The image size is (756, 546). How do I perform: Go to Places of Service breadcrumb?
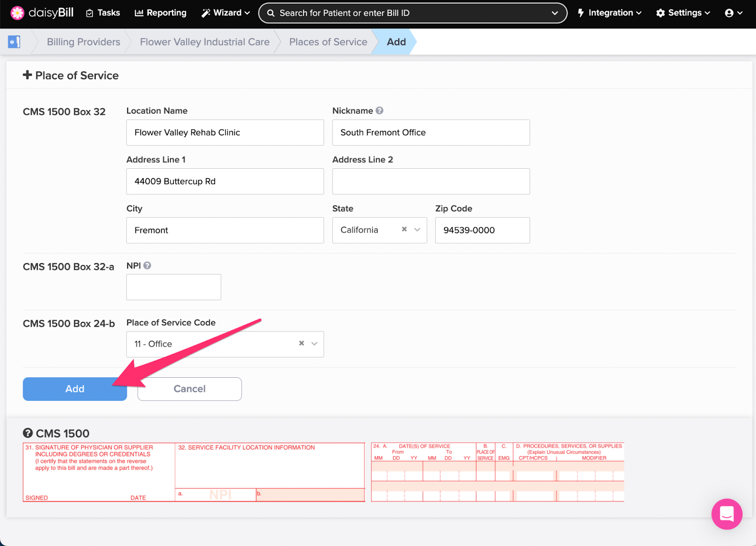328,42
